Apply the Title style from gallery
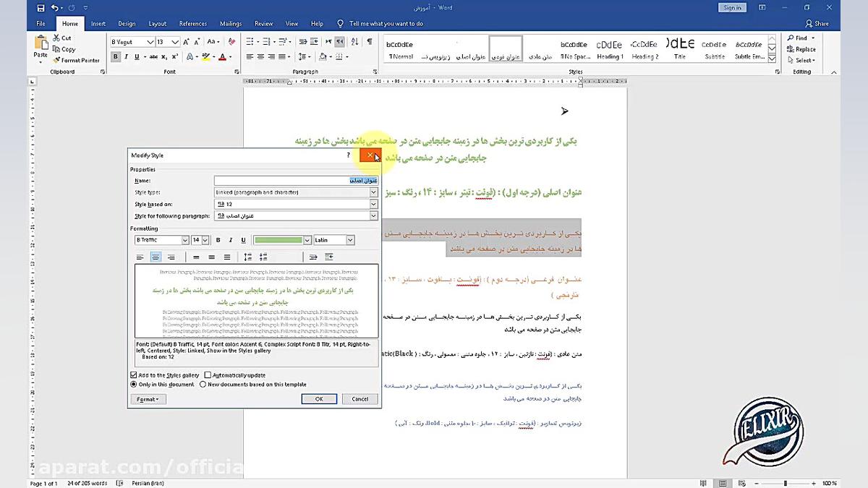This screenshot has width=868, height=488. (680, 49)
